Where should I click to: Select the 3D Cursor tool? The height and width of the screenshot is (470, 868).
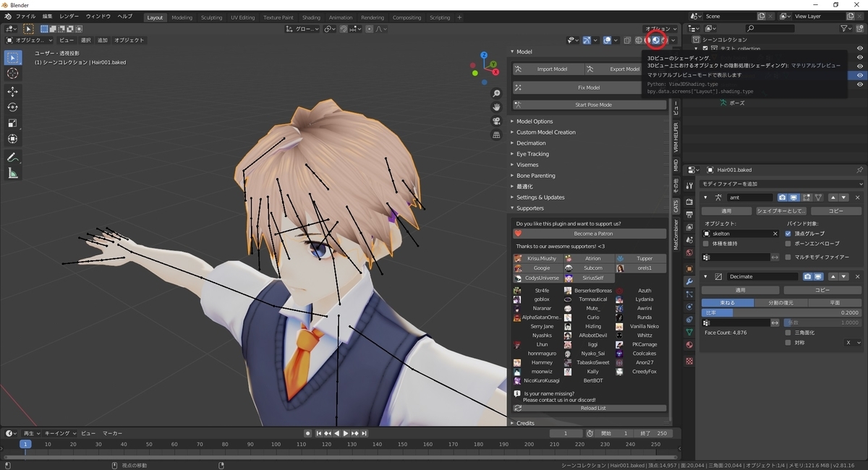pos(12,74)
